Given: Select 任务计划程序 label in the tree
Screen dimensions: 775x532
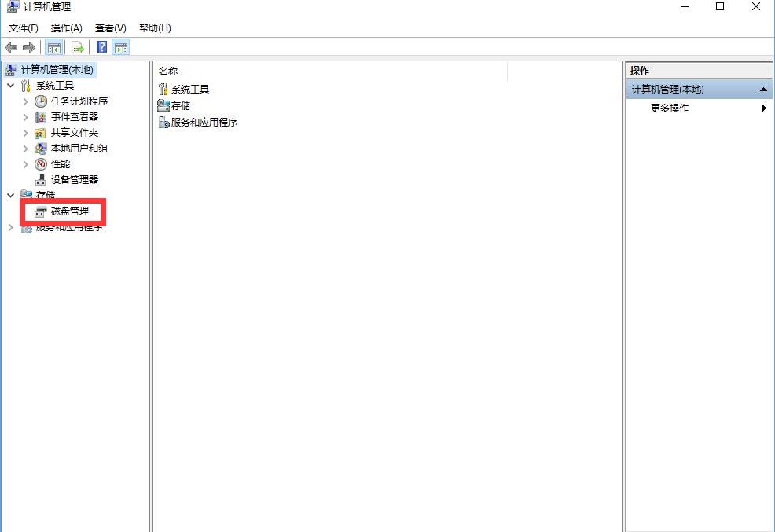Looking at the screenshot, I should point(79,101).
